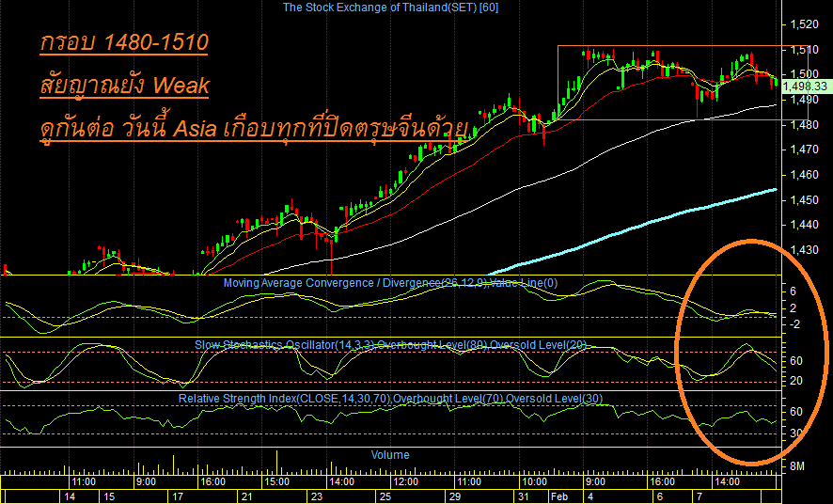
Task: Click the date label 25 on the time axis
Action: [385, 497]
